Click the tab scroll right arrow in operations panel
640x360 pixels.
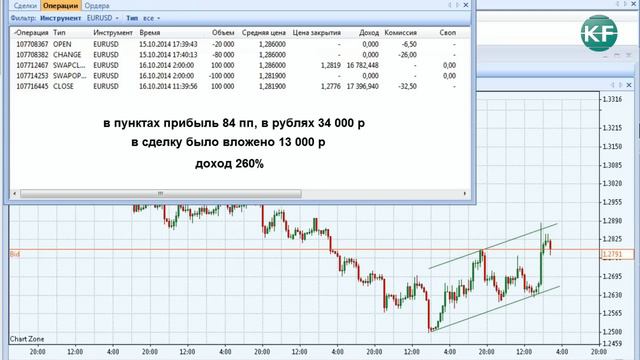tap(458, 5)
